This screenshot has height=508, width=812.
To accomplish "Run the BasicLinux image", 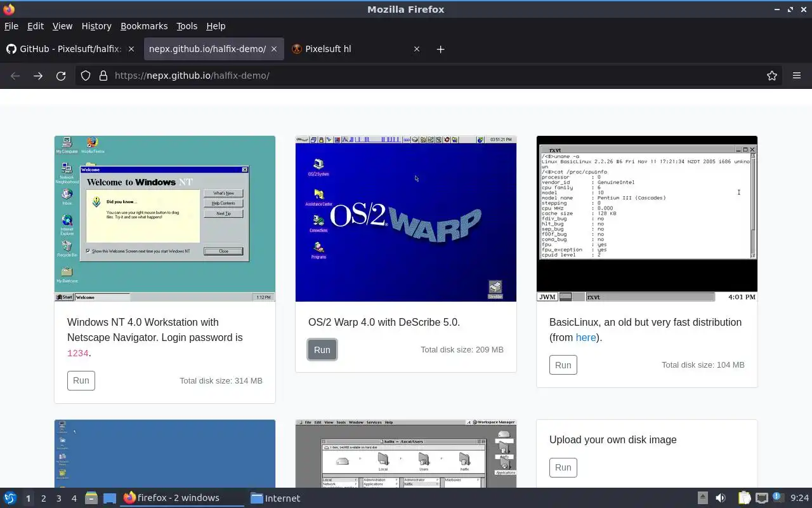I will click(563, 365).
